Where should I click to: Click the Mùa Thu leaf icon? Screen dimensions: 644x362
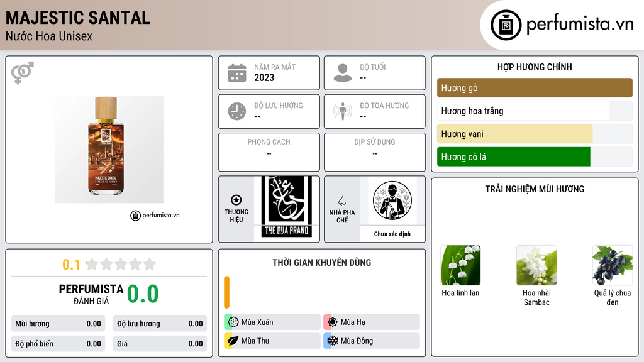(233, 341)
